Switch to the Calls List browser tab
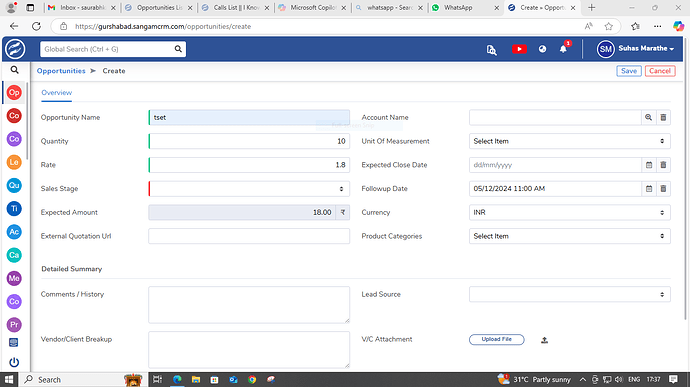690x387 pixels. 235,7
